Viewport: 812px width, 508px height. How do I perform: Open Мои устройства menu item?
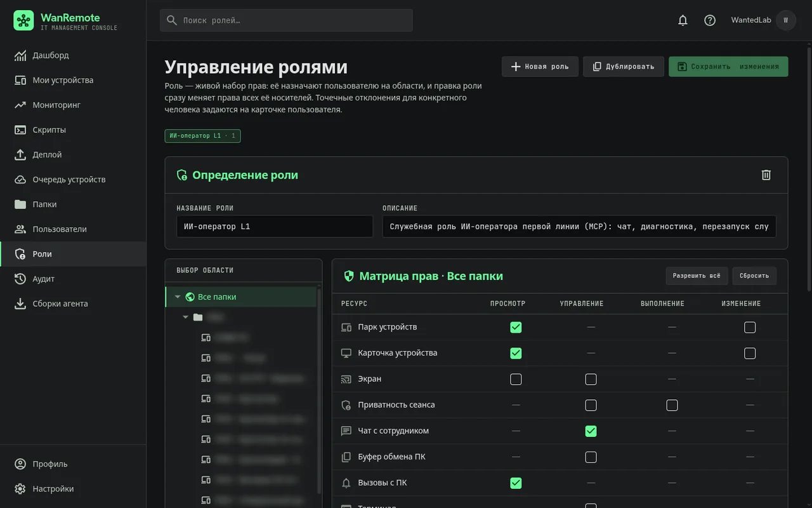pyautogui.click(x=73, y=80)
